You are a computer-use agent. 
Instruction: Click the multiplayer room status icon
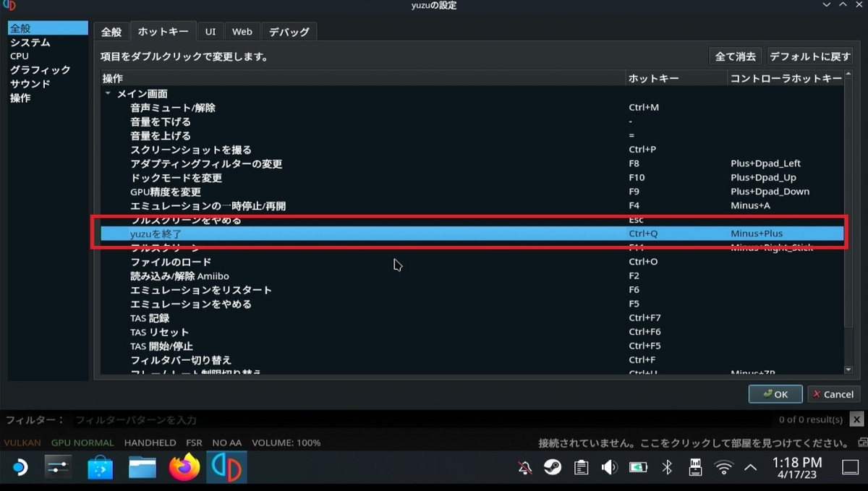click(x=862, y=443)
